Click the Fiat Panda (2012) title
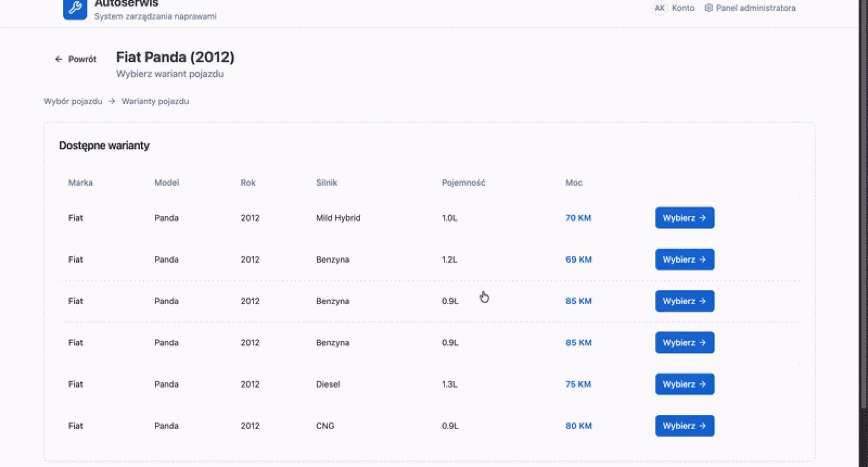 tap(175, 57)
